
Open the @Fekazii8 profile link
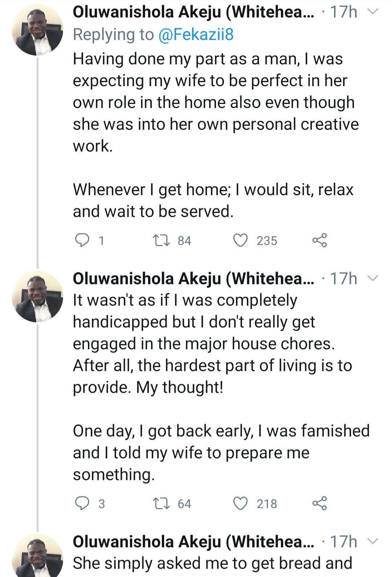[x=196, y=35]
